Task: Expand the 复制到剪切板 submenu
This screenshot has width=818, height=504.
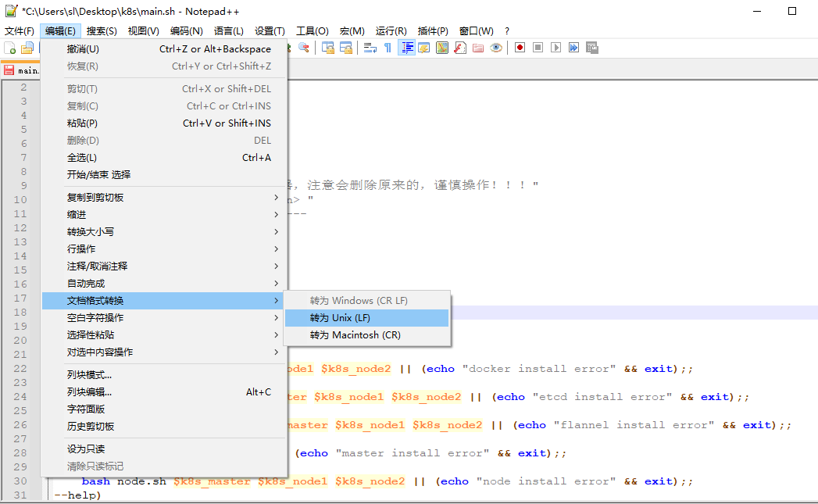Action: tap(164, 197)
